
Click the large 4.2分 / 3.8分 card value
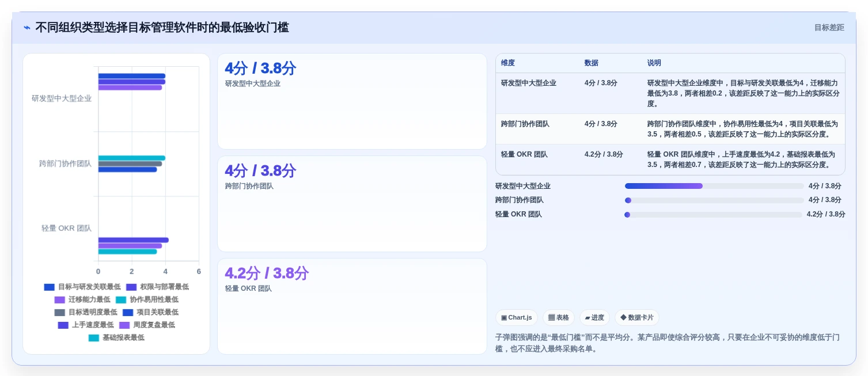tap(267, 273)
